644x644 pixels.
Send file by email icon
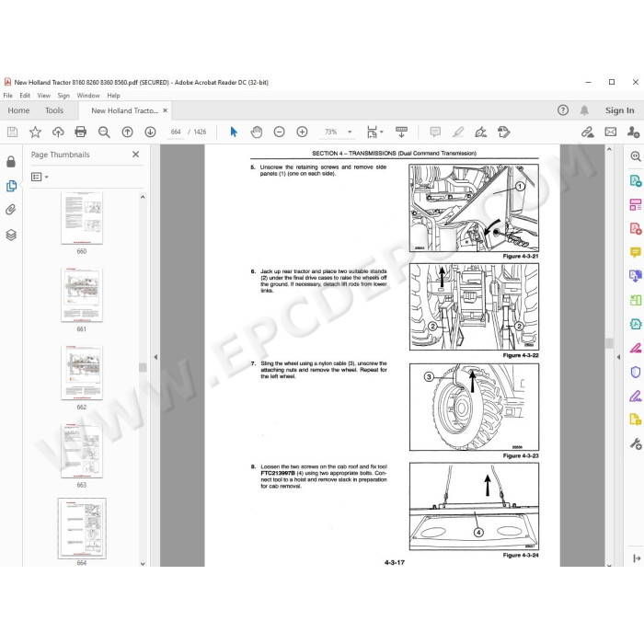pos(611,132)
